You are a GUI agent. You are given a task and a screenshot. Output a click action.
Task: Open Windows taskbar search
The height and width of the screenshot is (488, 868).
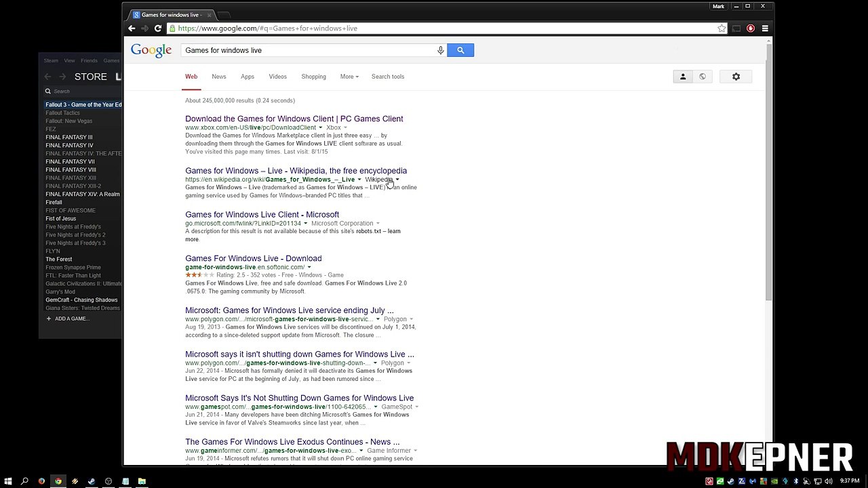tap(24, 481)
